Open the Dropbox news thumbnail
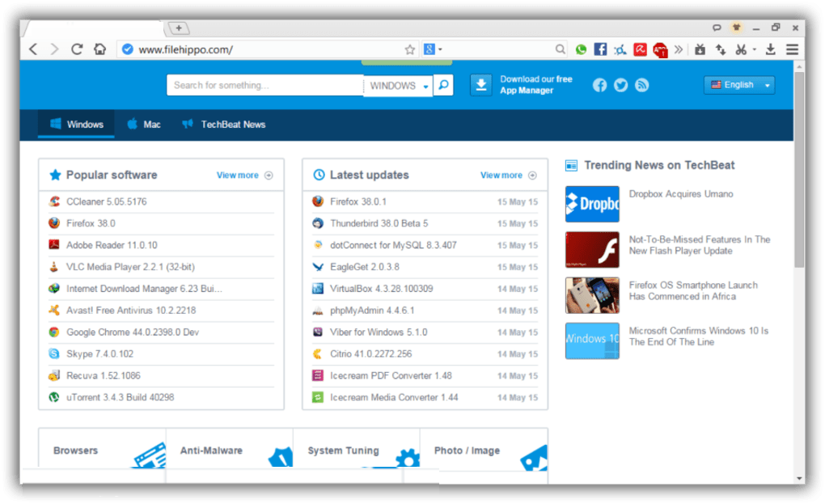The width and height of the screenshot is (825, 504). tap(592, 204)
